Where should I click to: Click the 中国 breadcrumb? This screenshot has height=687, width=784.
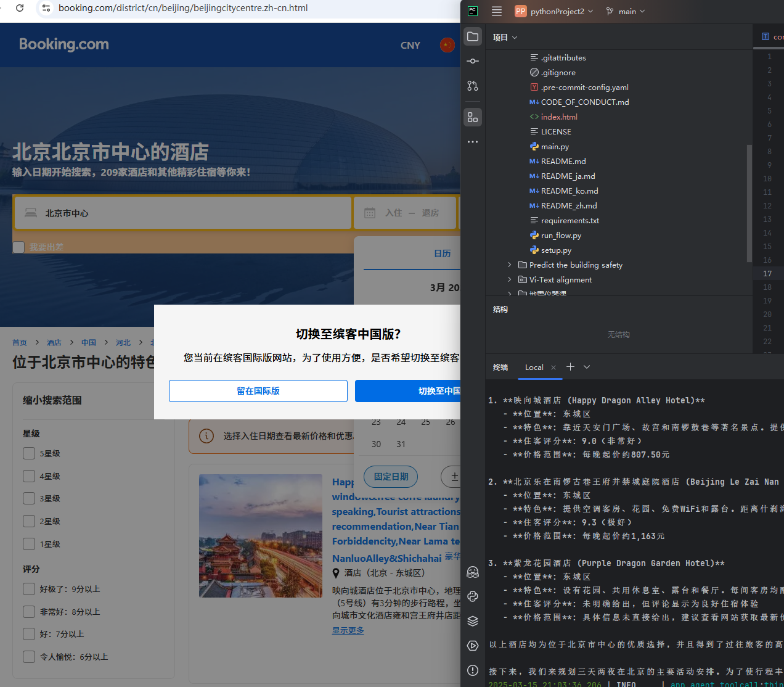tap(89, 342)
